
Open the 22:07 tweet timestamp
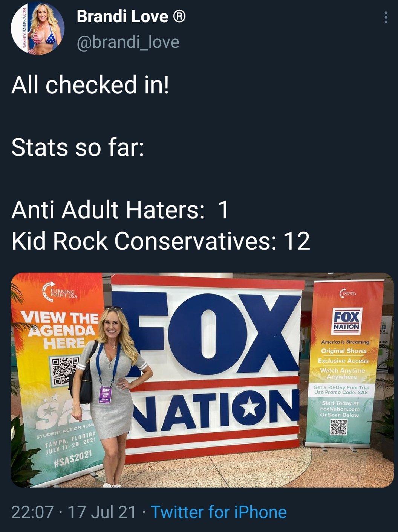click(32, 512)
